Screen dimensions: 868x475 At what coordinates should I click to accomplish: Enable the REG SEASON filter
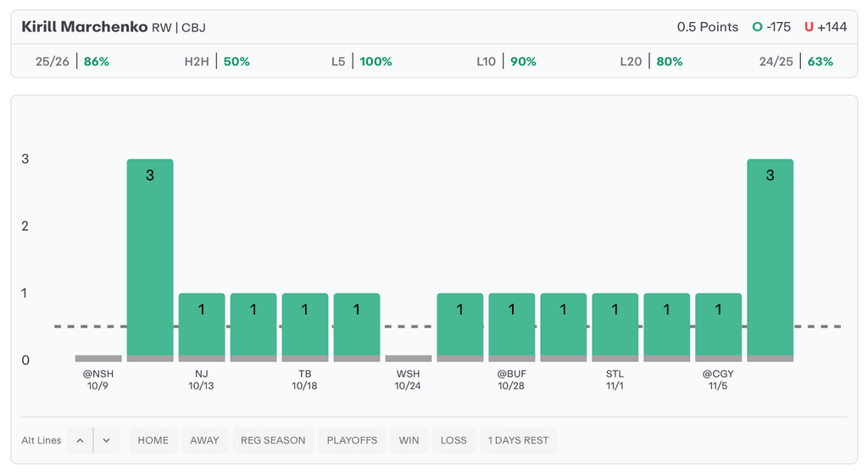(273, 440)
